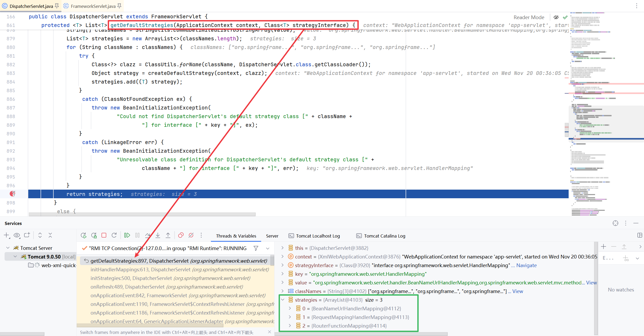Toggle Mute Breakpoints icon
This screenshot has height=336, width=644.
coord(191,235)
